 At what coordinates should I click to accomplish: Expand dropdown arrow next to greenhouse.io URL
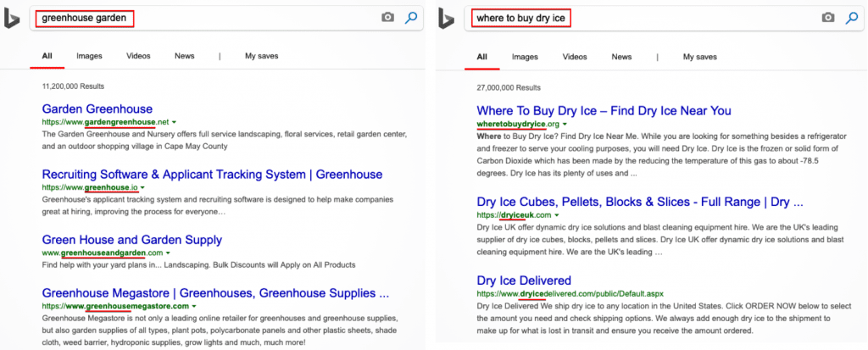click(142, 188)
